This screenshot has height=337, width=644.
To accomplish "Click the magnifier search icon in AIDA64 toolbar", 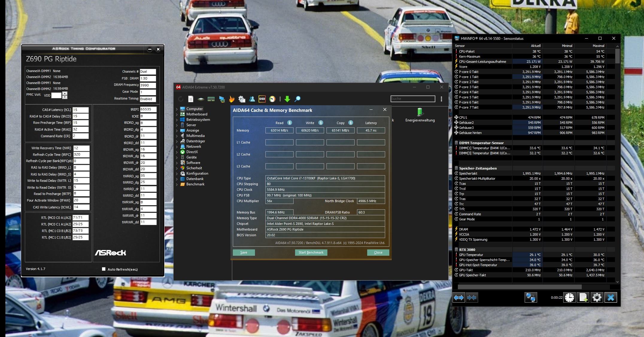I will tap(297, 99).
